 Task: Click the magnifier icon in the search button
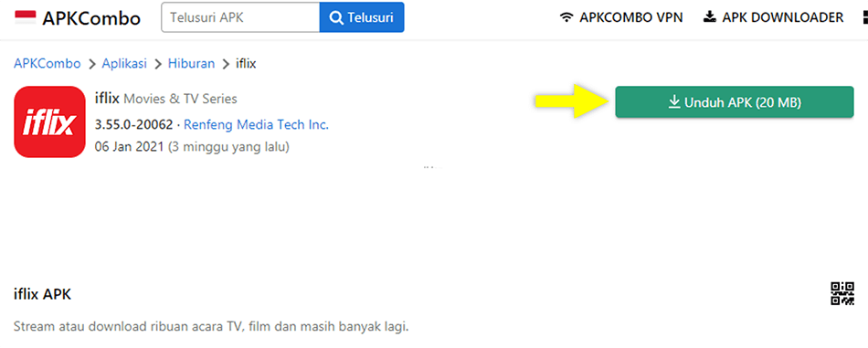[x=336, y=17]
